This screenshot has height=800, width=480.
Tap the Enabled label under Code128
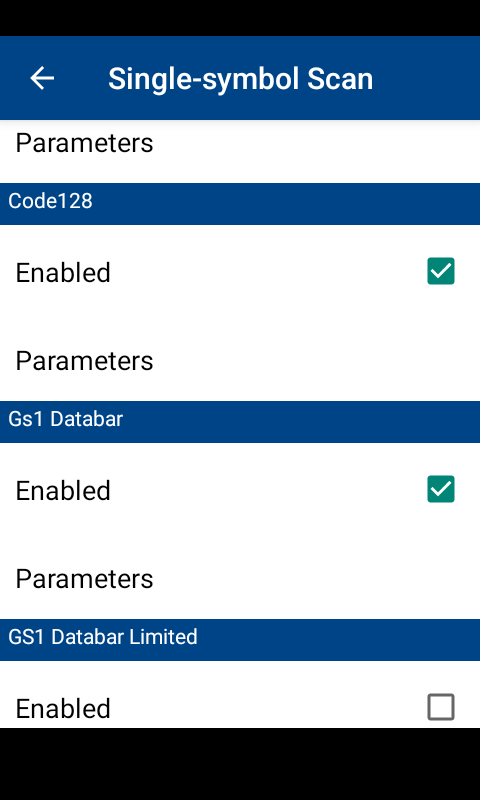click(63, 272)
